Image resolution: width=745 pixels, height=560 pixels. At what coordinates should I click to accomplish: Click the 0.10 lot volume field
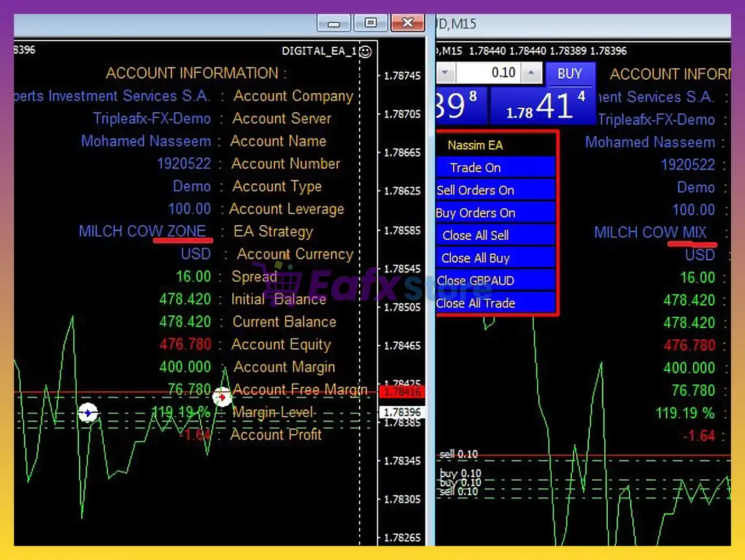[488, 73]
